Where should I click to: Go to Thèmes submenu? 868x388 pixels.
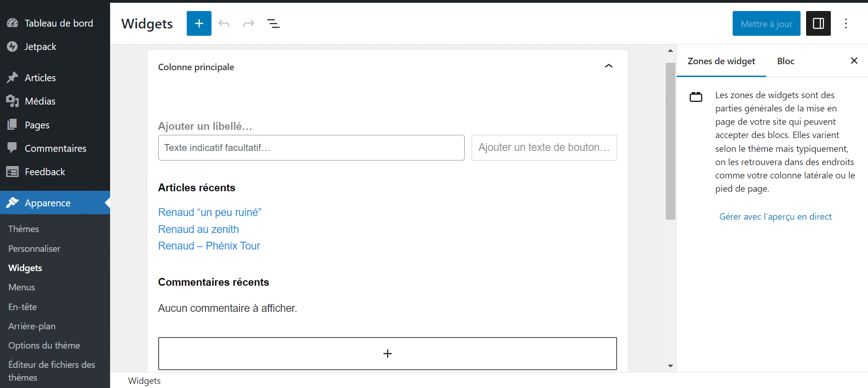(23, 229)
